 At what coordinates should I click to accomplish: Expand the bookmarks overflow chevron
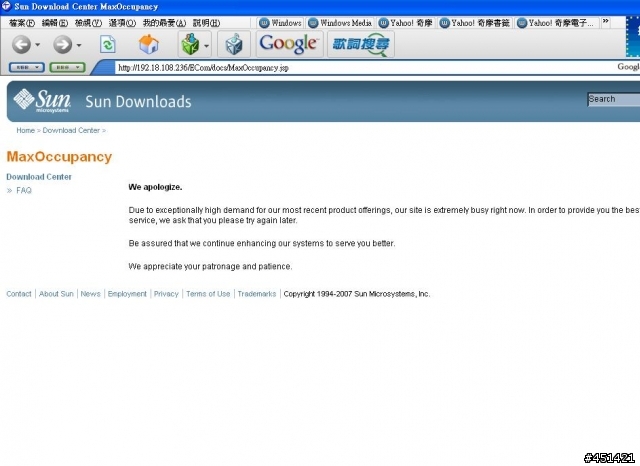pos(606,22)
